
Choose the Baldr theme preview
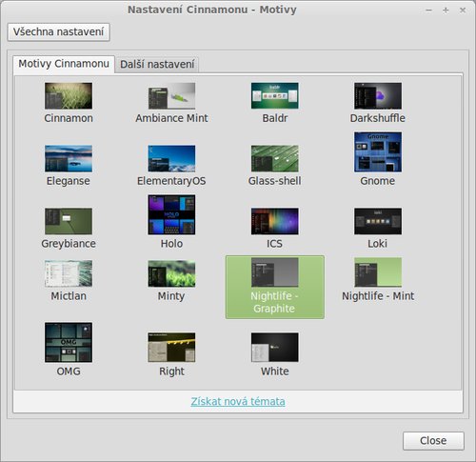click(275, 96)
